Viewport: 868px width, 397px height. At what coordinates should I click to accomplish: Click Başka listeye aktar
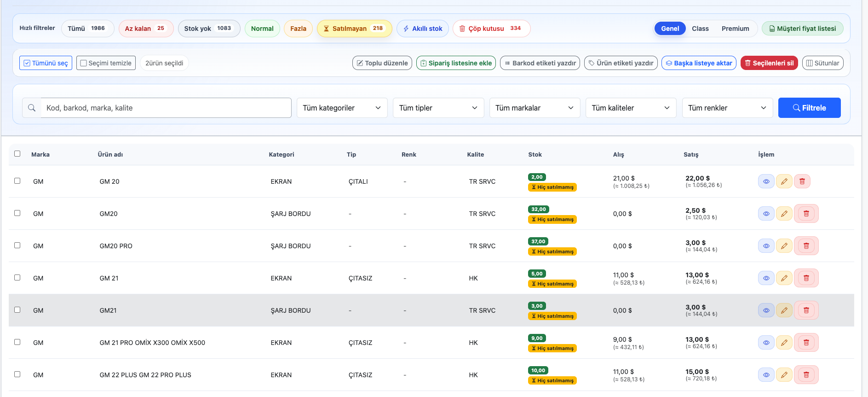pyautogui.click(x=699, y=63)
